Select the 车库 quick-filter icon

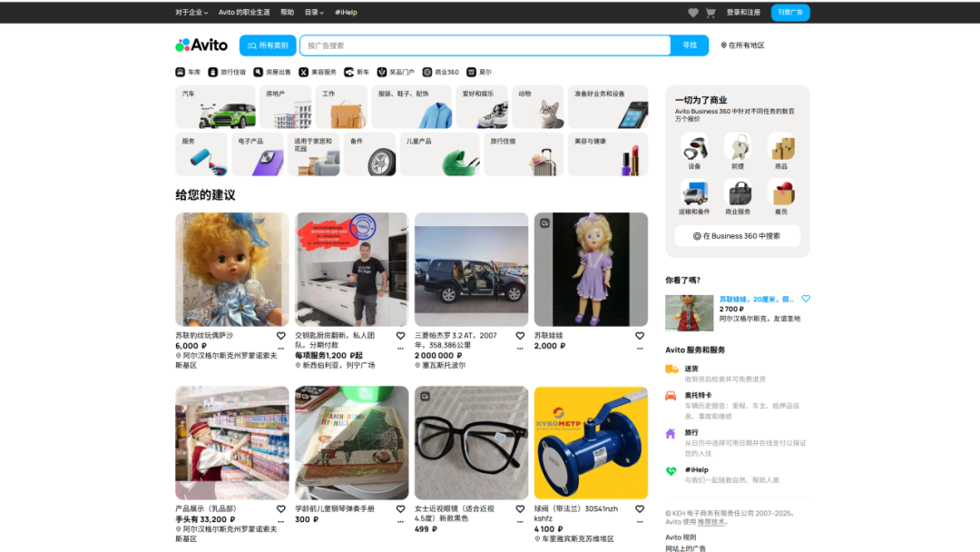179,71
